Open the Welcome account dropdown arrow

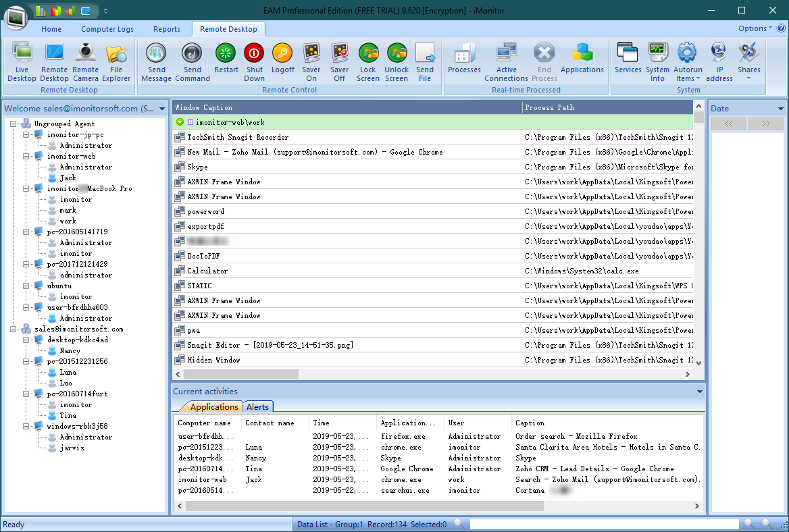click(162, 109)
